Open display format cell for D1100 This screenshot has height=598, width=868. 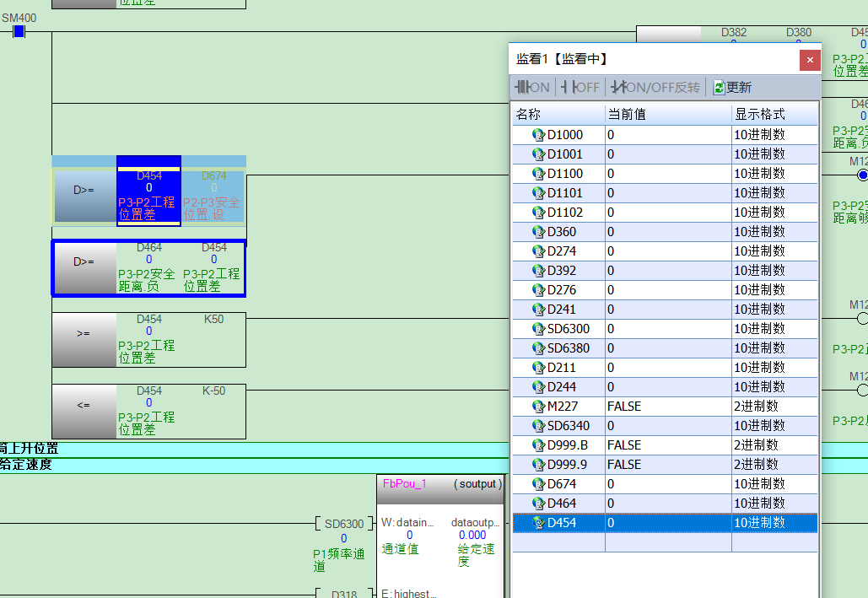[774, 174]
